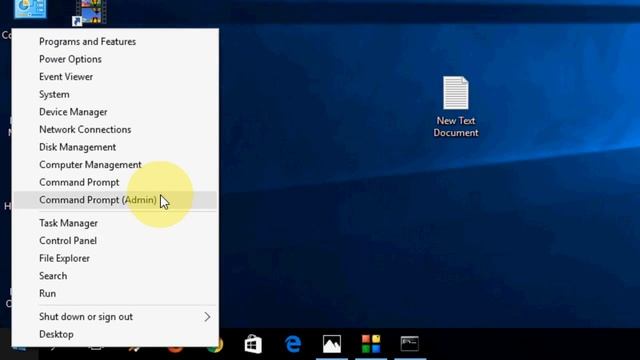Open Power Options from the menu
The width and height of the screenshot is (640, 360).
pos(115,59)
